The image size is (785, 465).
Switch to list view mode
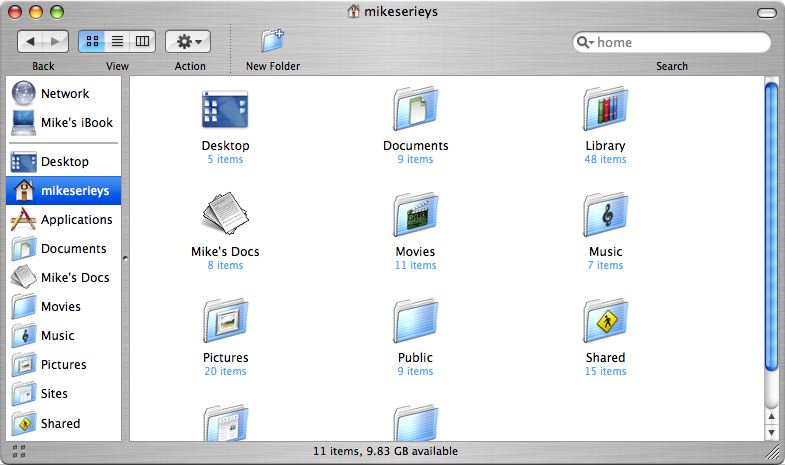coord(117,41)
